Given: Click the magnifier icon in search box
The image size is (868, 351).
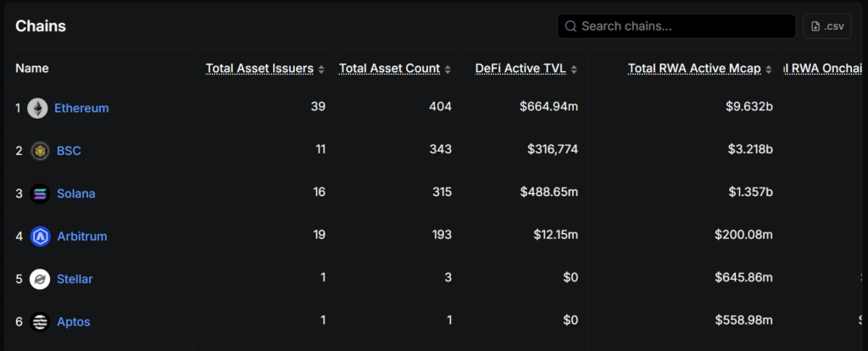Looking at the screenshot, I should pyautogui.click(x=570, y=26).
